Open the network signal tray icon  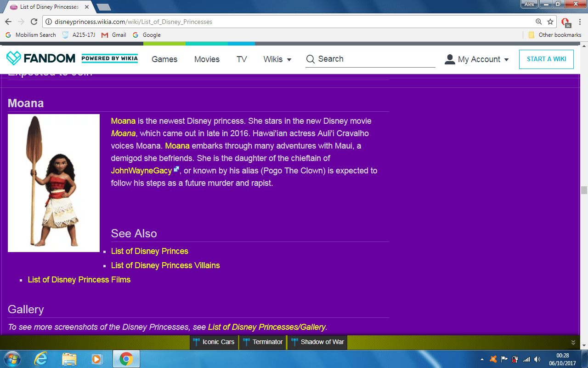[526, 359]
